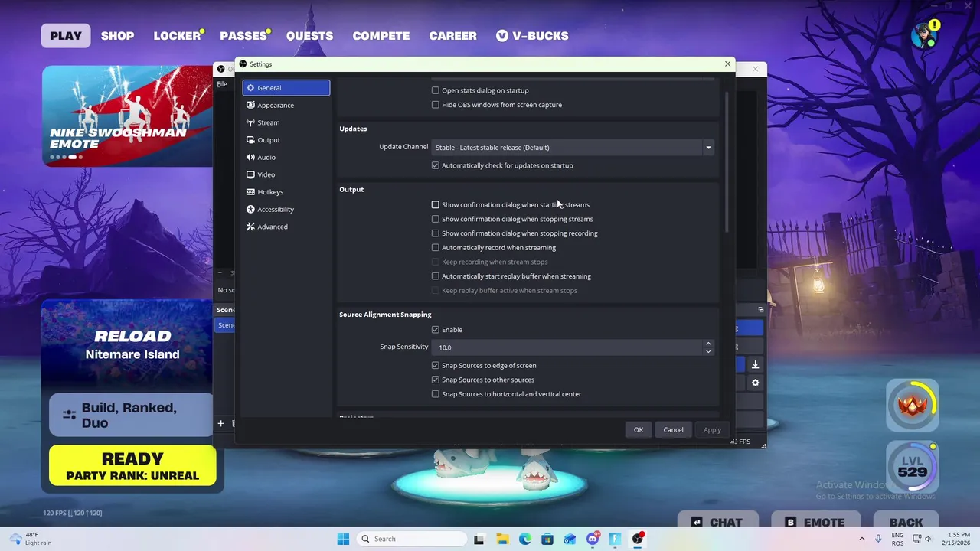Enable confirmation dialog when stopping streams
The width and height of the screenshot is (980, 551).
pyautogui.click(x=436, y=219)
